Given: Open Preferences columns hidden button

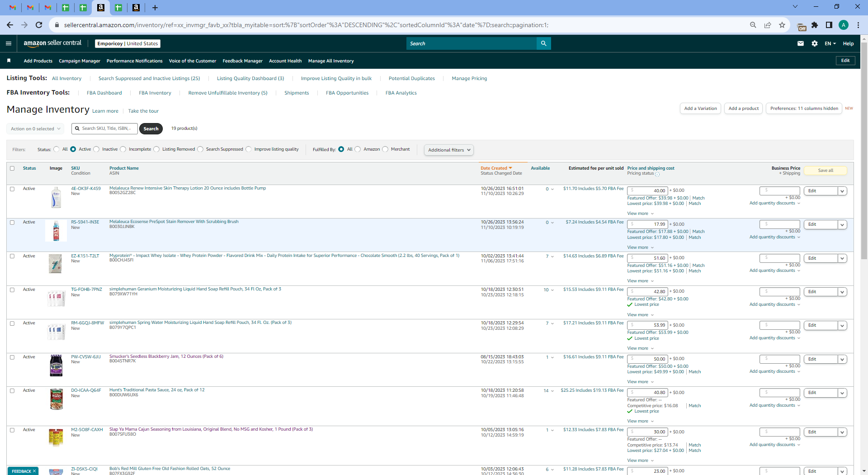Looking at the screenshot, I should (x=804, y=109).
